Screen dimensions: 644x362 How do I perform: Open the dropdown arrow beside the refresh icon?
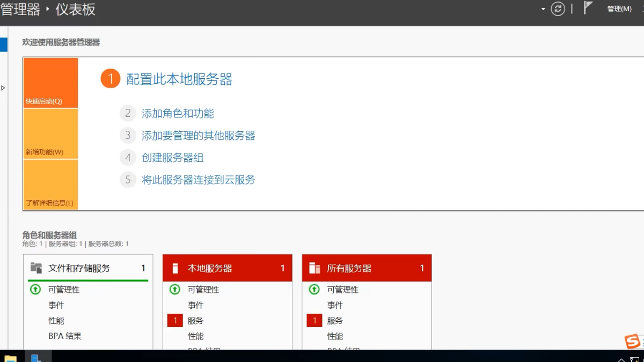(x=543, y=9)
